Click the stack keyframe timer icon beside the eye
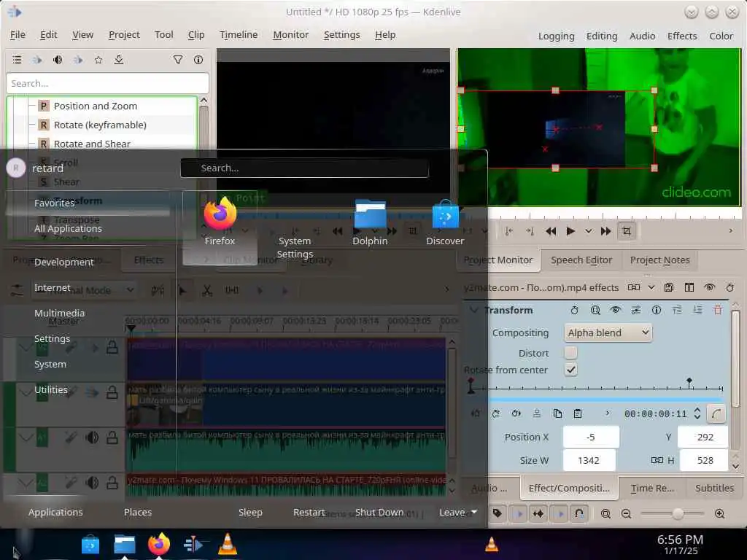 tap(729, 287)
